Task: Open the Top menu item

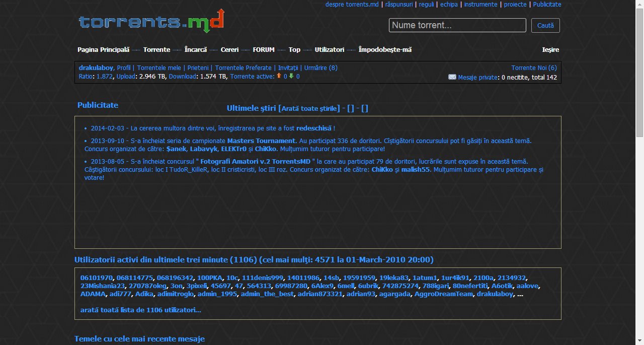Action: click(294, 50)
